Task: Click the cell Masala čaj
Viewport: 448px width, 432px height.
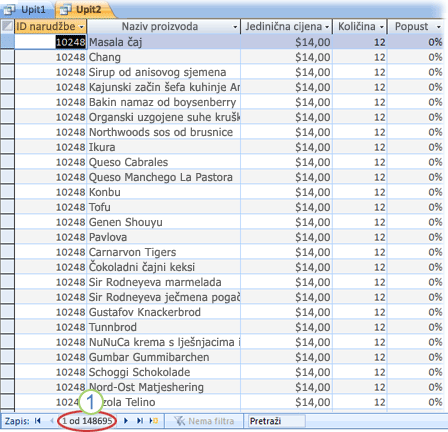Action: (x=164, y=42)
